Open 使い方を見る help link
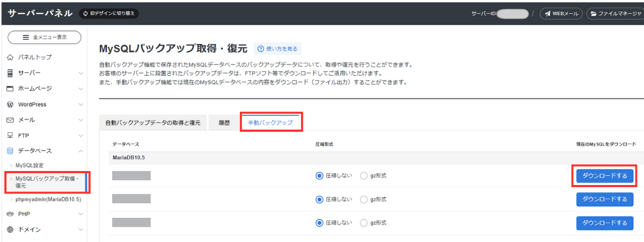 [x=277, y=49]
